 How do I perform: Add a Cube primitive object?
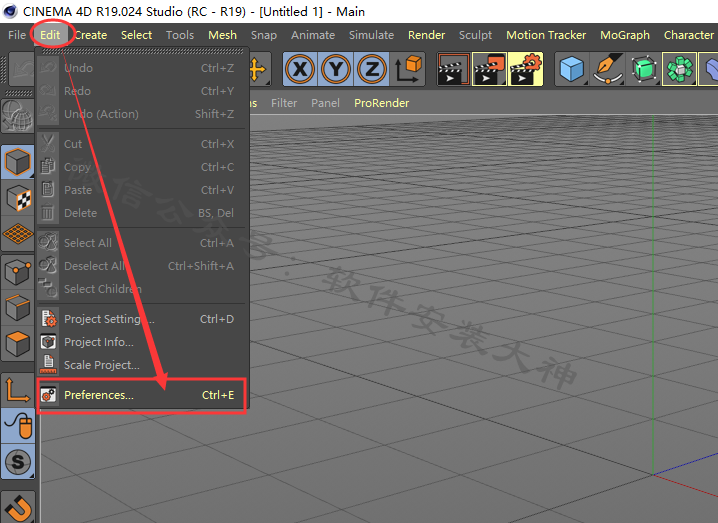(x=572, y=69)
